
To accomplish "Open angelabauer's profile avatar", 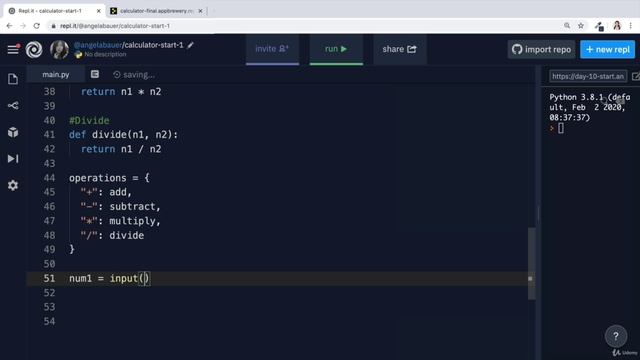I will coord(59,50).
